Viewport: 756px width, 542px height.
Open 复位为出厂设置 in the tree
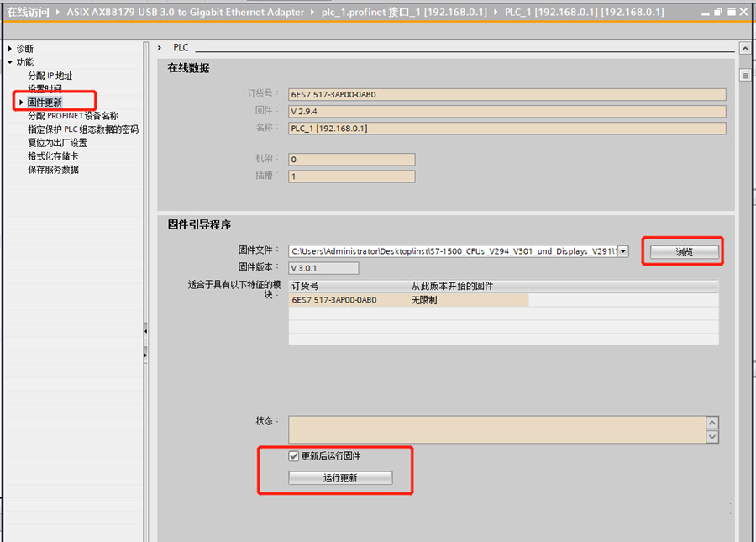click(x=57, y=143)
